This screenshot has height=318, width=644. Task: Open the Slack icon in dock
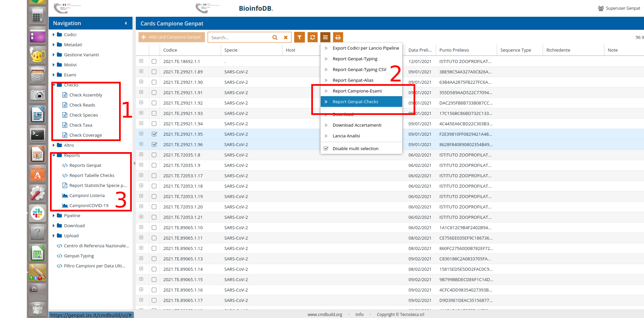[x=37, y=213]
